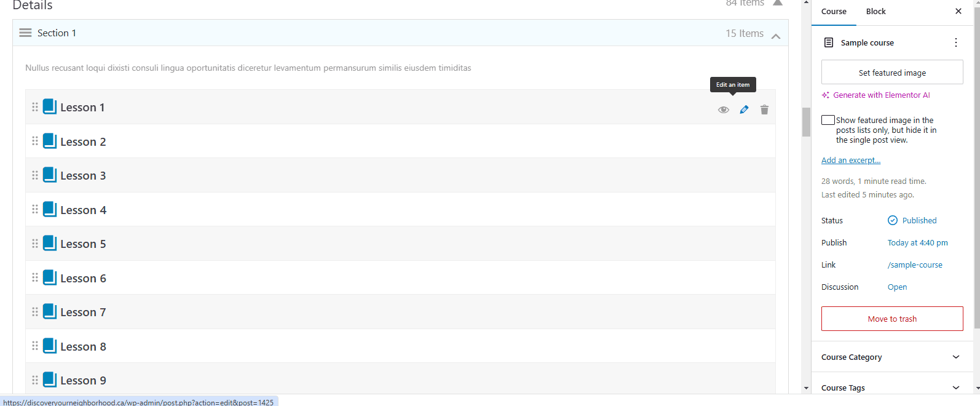Viewport: 980px width, 406px height.
Task: Click the Published status toggle
Action: (912, 220)
